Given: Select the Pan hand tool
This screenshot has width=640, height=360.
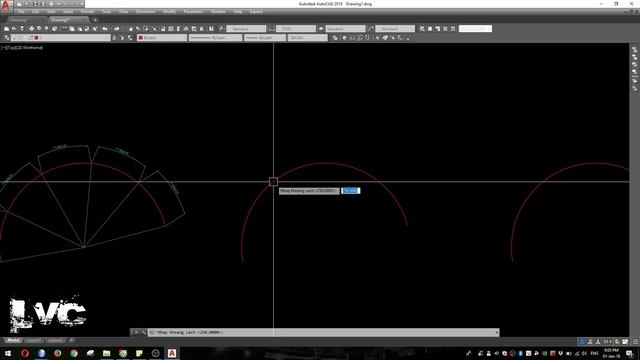Looking at the screenshot, I should pyautogui.click(x=131, y=29).
